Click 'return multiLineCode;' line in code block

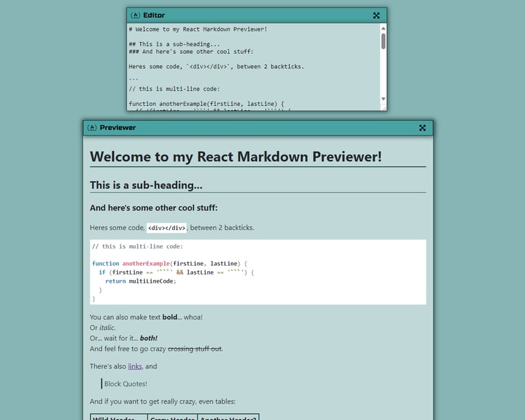[141, 281]
